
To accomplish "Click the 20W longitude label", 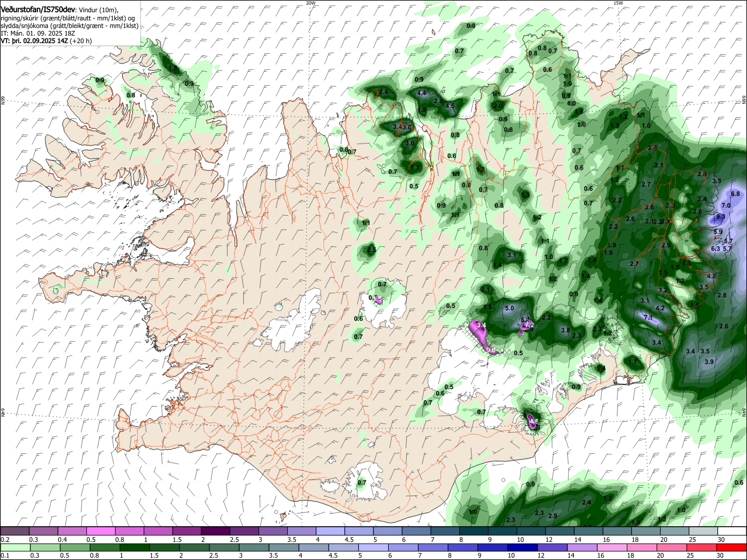I will (x=310, y=3).
